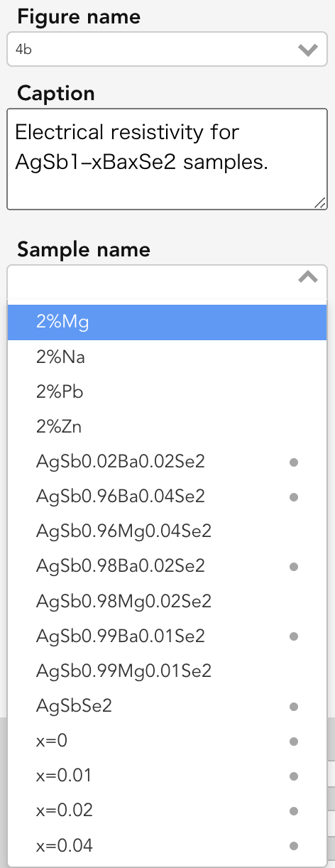The width and height of the screenshot is (335, 868).
Task: Click the dot beside x=0.04
Action: [x=294, y=846]
